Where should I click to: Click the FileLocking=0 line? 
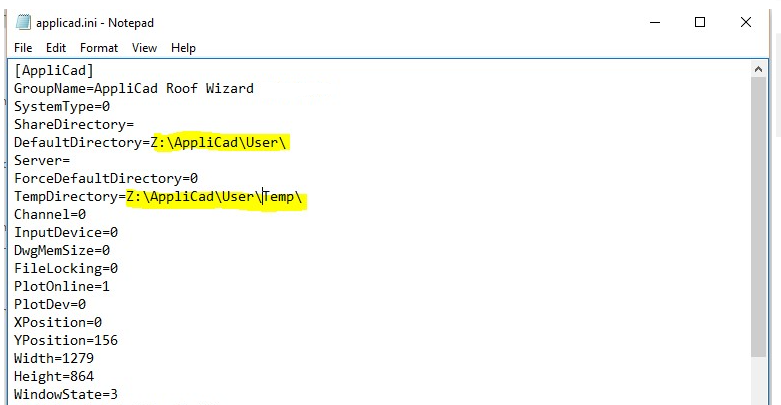click(x=66, y=269)
